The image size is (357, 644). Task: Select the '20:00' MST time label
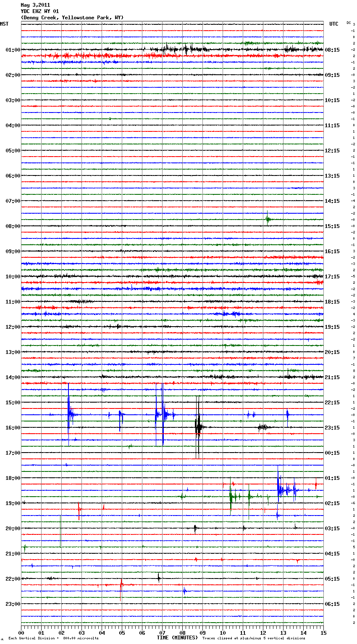point(13,529)
